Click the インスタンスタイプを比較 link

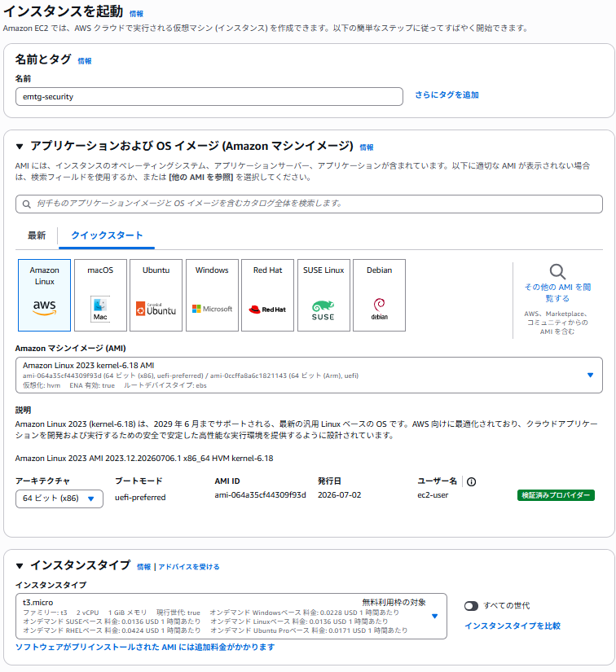click(513, 626)
